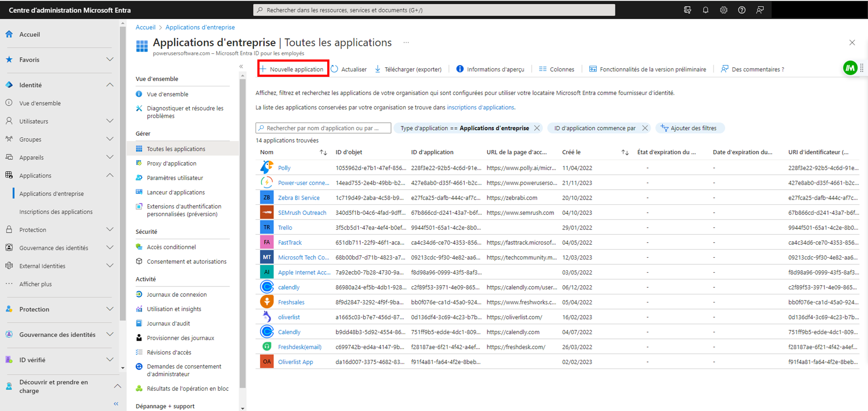This screenshot has height=411, width=868.
Task: Click the Freshsales app icon
Action: click(x=266, y=302)
